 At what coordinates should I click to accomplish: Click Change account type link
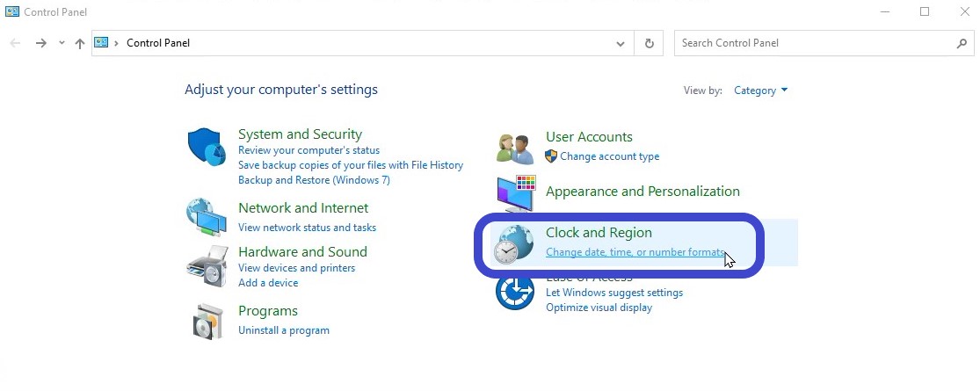coord(609,156)
